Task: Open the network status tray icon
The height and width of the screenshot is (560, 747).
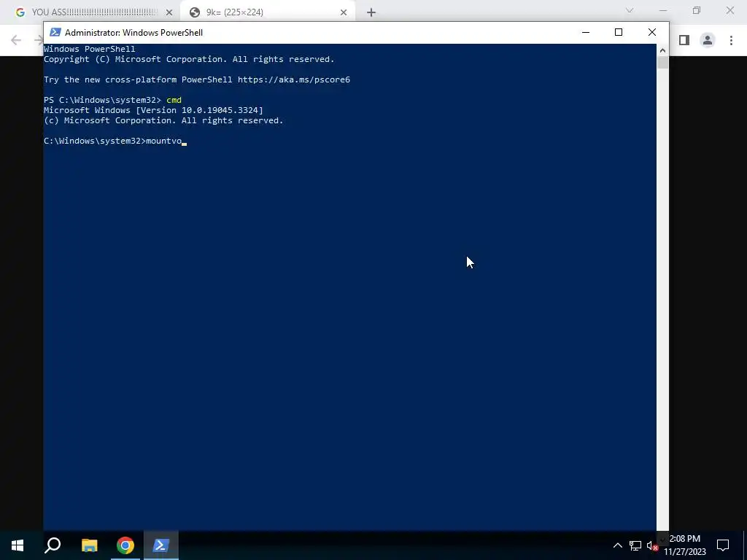Action: point(635,545)
